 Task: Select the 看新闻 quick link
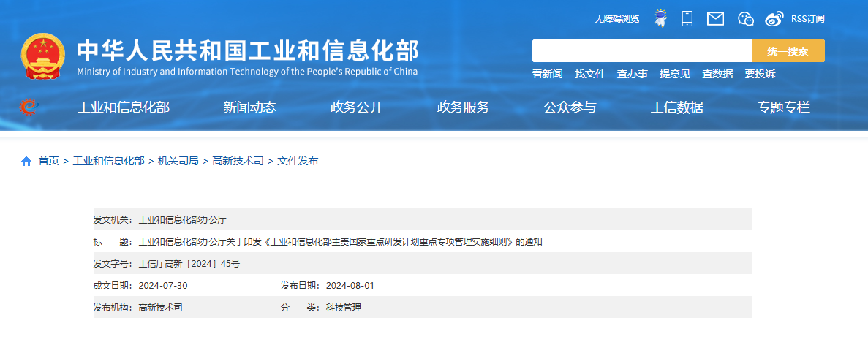548,74
